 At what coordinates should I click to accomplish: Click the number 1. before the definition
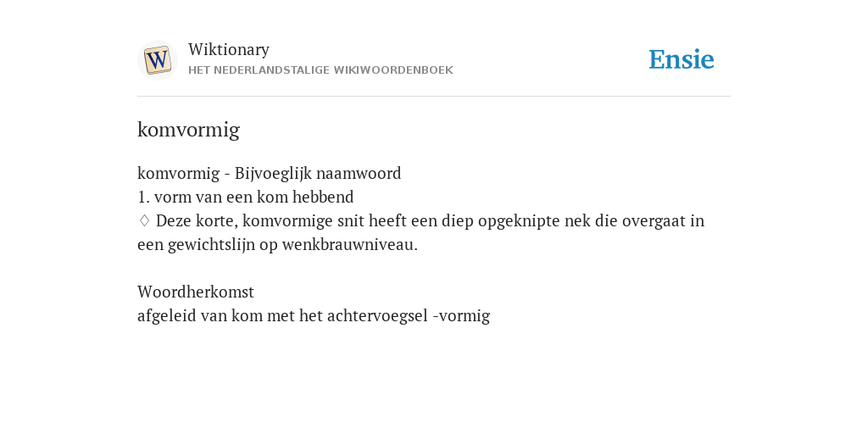pos(143,197)
